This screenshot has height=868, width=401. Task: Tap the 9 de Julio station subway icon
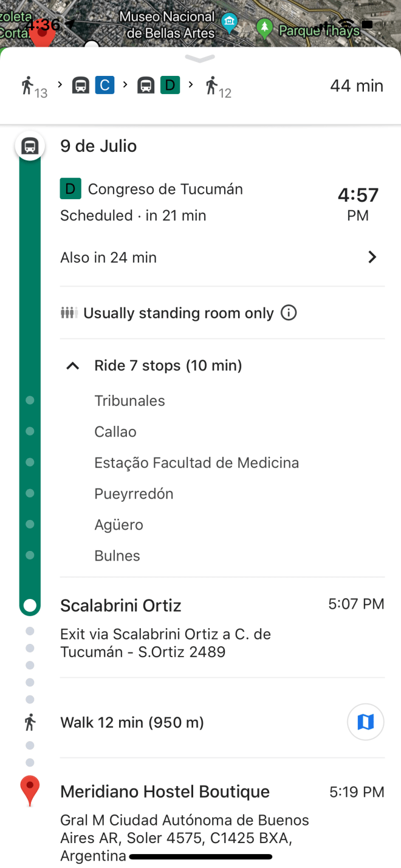pos(30,146)
